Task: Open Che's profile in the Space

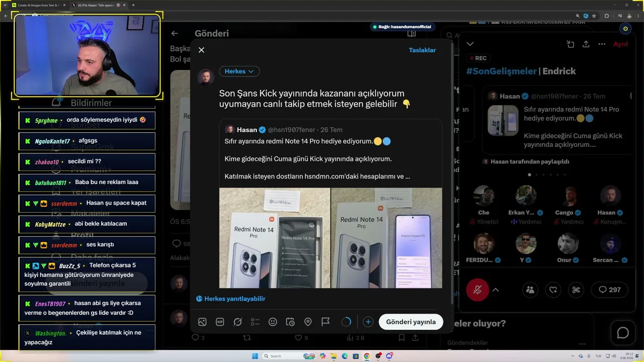Action: (x=484, y=196)
